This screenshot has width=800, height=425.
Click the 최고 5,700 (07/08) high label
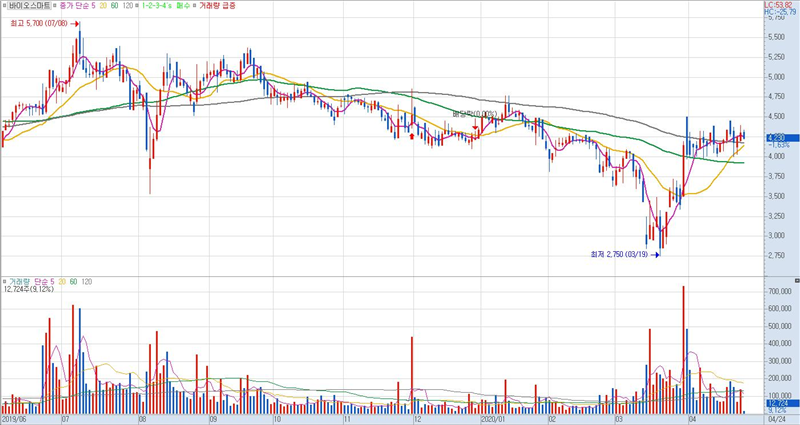tap(36, 22)
